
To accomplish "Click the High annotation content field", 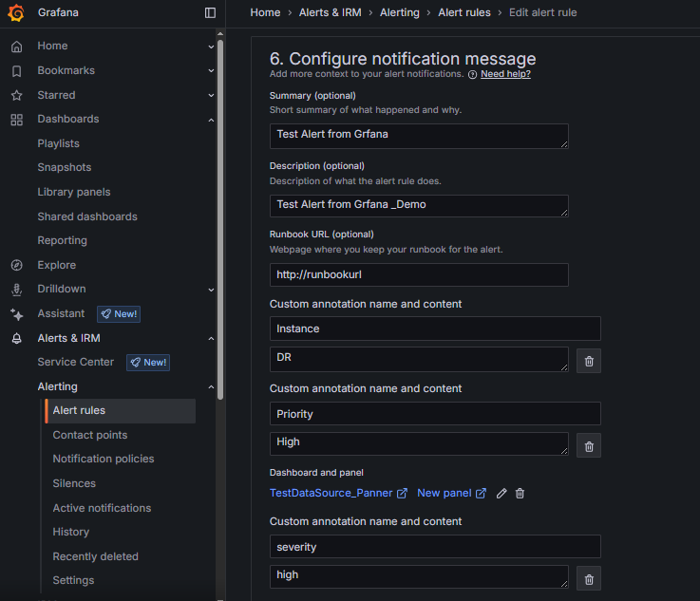I will click(419, 444).
